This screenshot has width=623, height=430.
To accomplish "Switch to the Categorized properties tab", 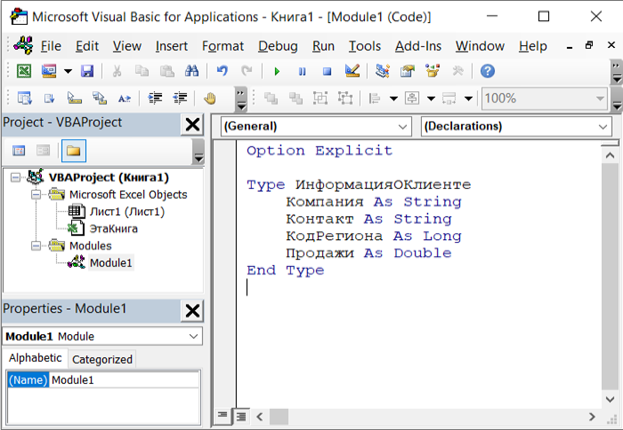I will pos(102,359).
